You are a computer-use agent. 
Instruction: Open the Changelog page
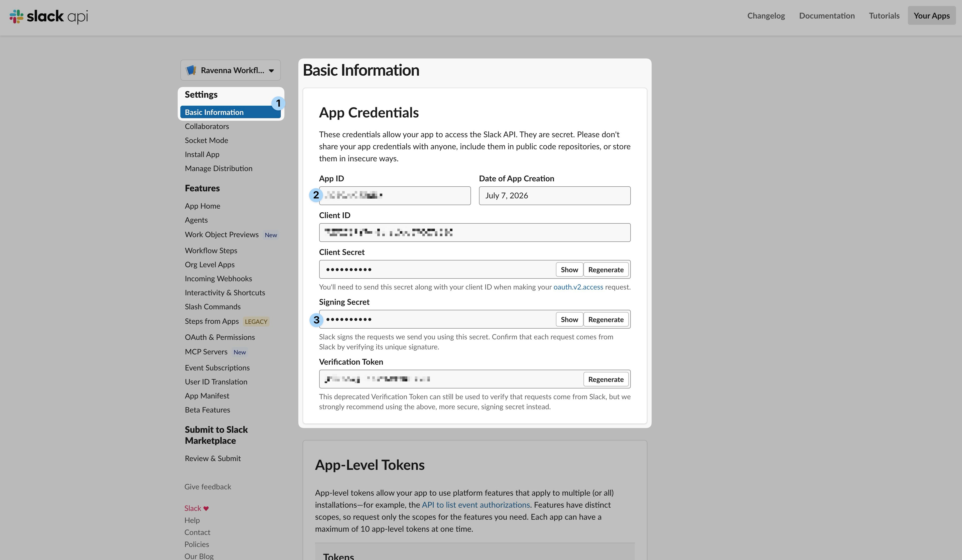766,16
